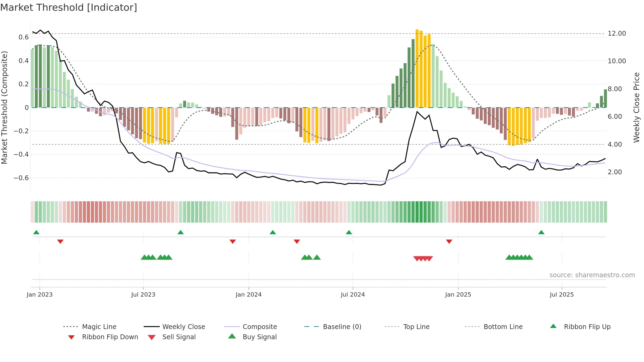Click the red flip-down triangle in February 2023
The height and width of the screenshot is (362, 644).
(x=60, y=242)
